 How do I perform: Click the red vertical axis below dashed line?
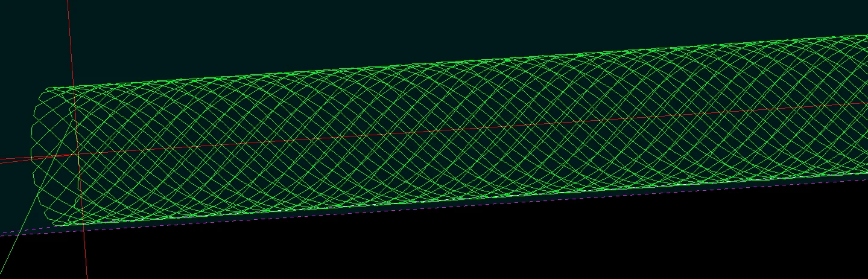[85, 254]
